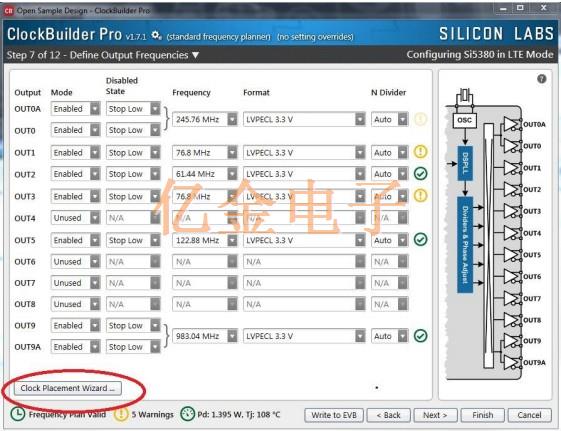The width and height of the screenshot is (561, 431).
Task: Open the Clock Placement Wizard
Action: pyautogui.click(x=68, y=388)
